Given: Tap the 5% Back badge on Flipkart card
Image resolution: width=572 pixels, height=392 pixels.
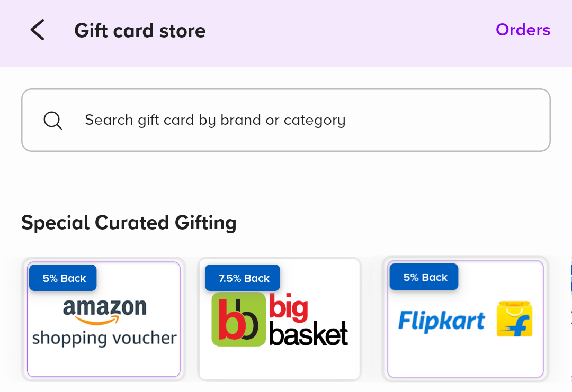Looking at the screenshot, I should [x=424, y=277].
